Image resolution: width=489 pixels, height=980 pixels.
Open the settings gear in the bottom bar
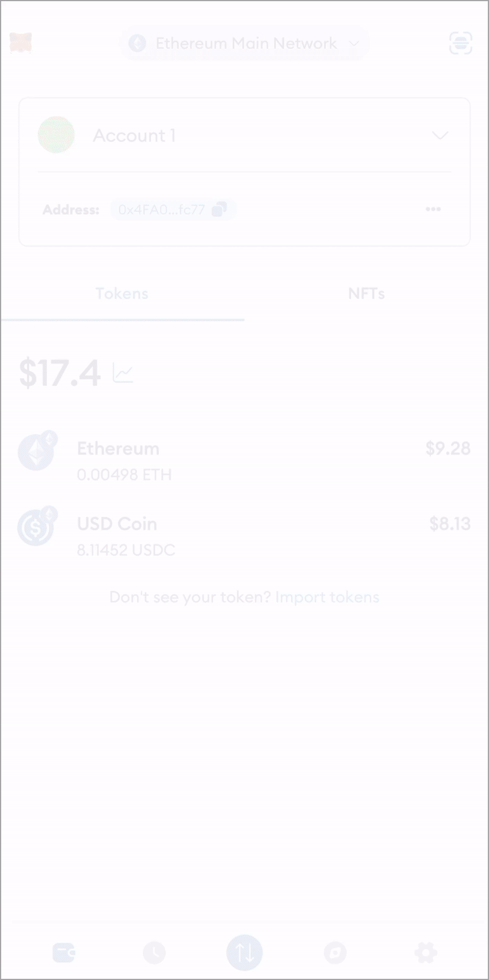pos(425,952)
